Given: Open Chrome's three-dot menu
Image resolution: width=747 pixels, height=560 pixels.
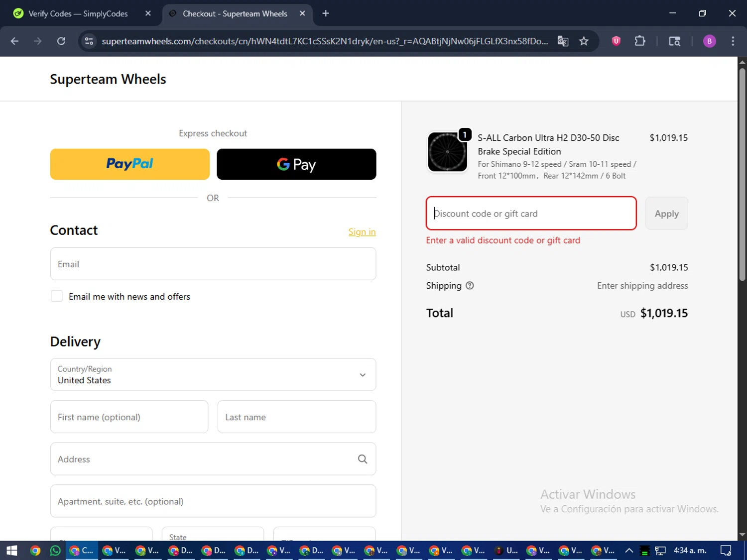Looking at the screenshot, I should pyautogui.click(x=733, y=41).
